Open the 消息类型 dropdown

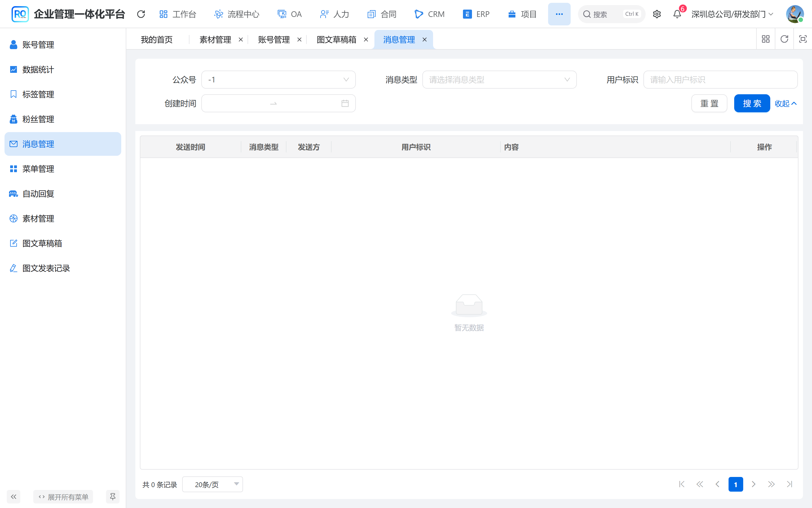pyautogui.click(x=499, y=80)
